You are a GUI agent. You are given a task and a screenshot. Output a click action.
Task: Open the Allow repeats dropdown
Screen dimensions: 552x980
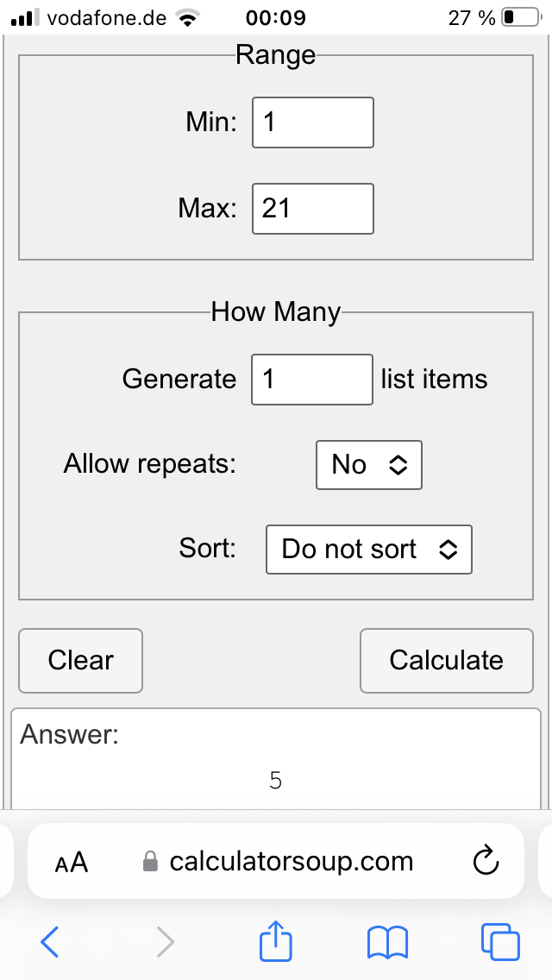pos(369,465)
